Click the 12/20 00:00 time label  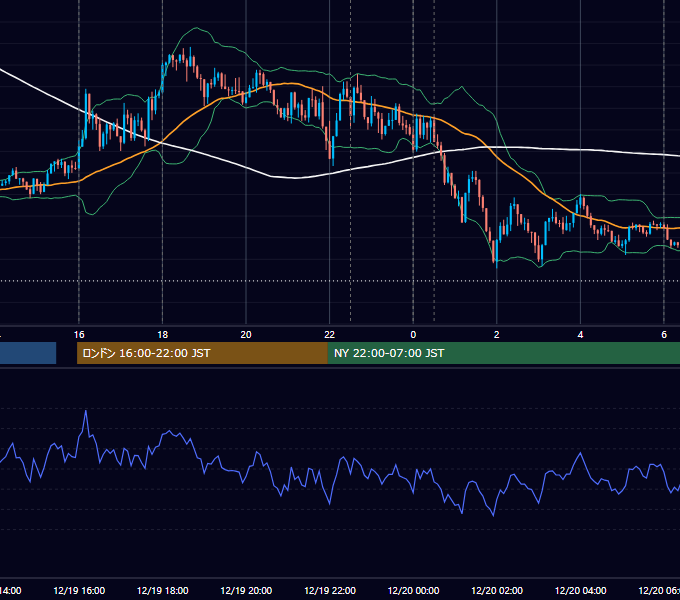[413, 590]
